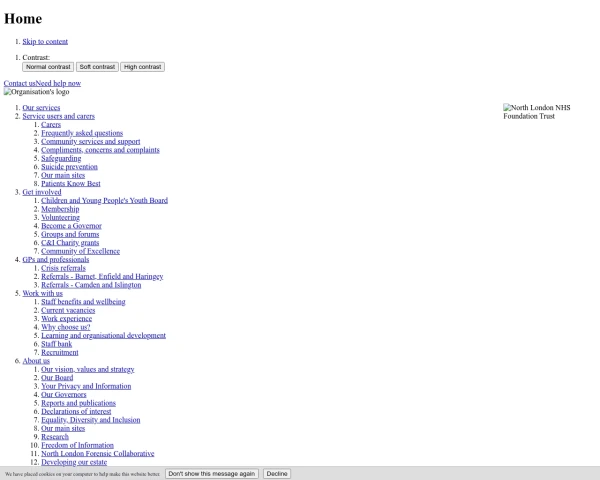Screen dimensions: 600x480
Task: Open Our vision, values and strategy
Action: (88, 369)
